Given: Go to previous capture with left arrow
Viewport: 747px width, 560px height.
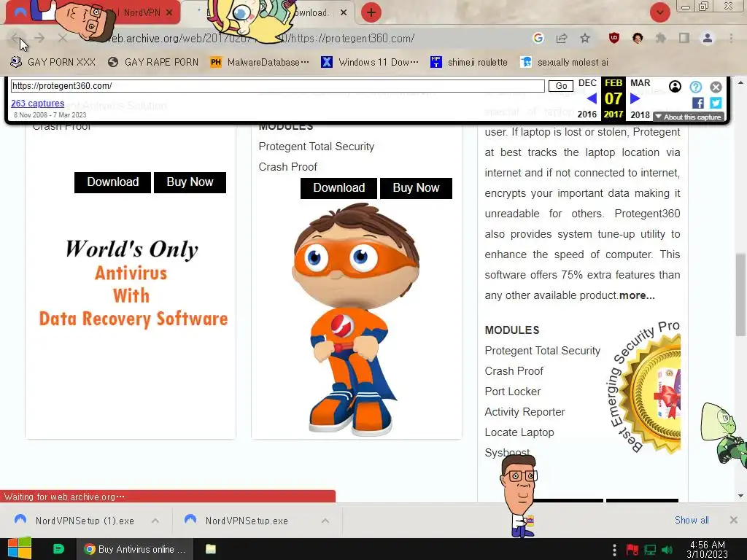Looking at the screenshot, I should pos(592,98).
